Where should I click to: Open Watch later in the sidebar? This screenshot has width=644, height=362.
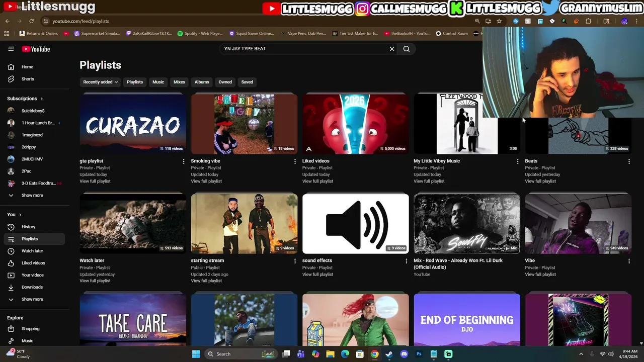point(33,251)
